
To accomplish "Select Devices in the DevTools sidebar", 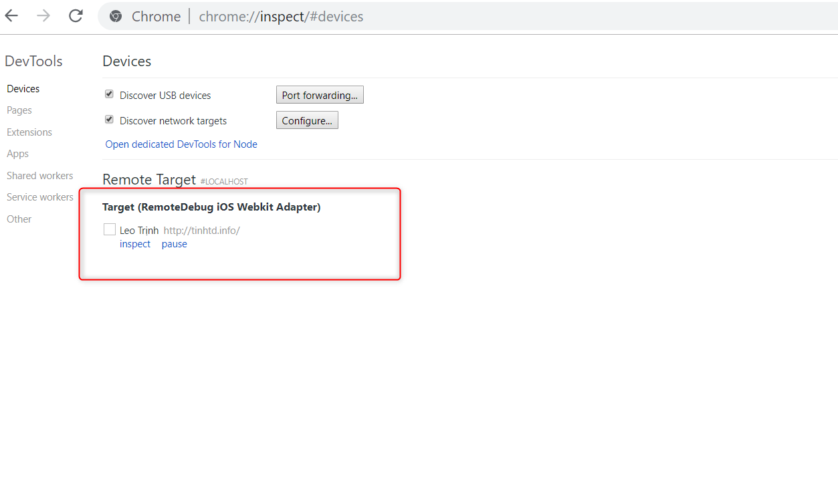I will (23, 89).
